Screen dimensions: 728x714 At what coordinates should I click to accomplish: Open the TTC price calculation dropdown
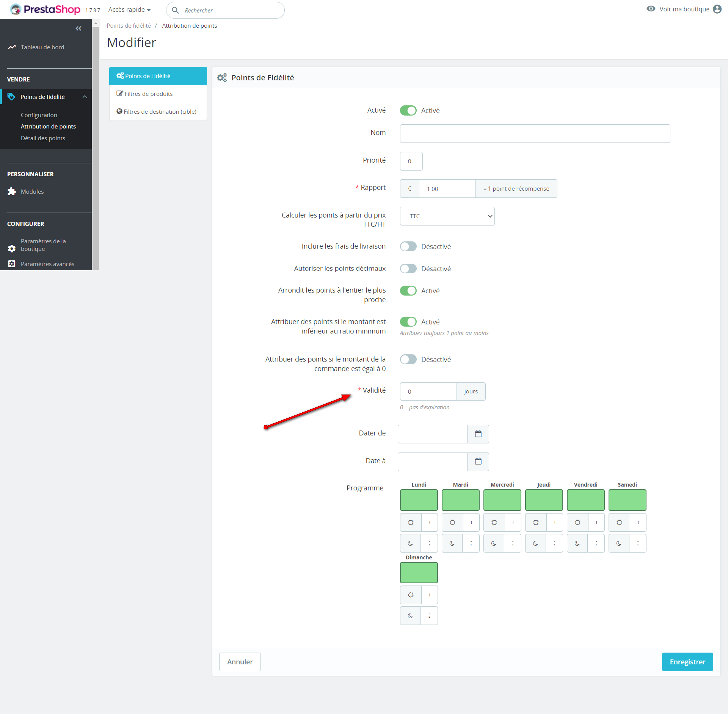(x=447, y=216)
